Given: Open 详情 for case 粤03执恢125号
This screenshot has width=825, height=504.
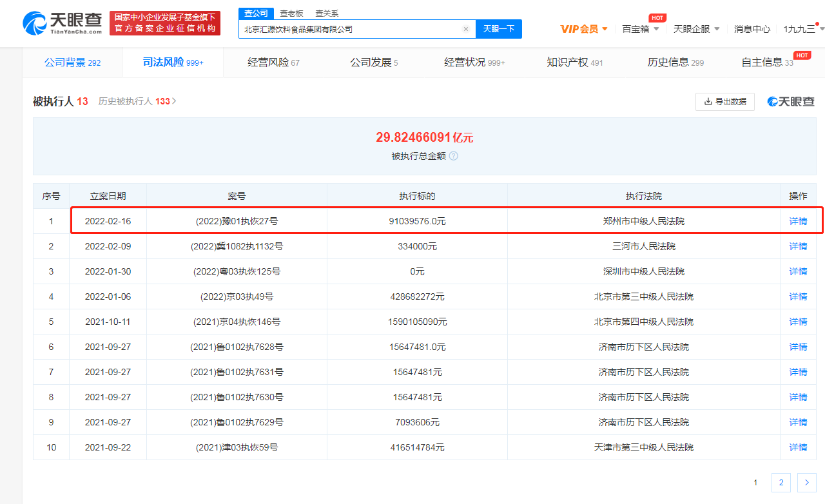Looking at the screenshot, I should [x=798, y=271].
